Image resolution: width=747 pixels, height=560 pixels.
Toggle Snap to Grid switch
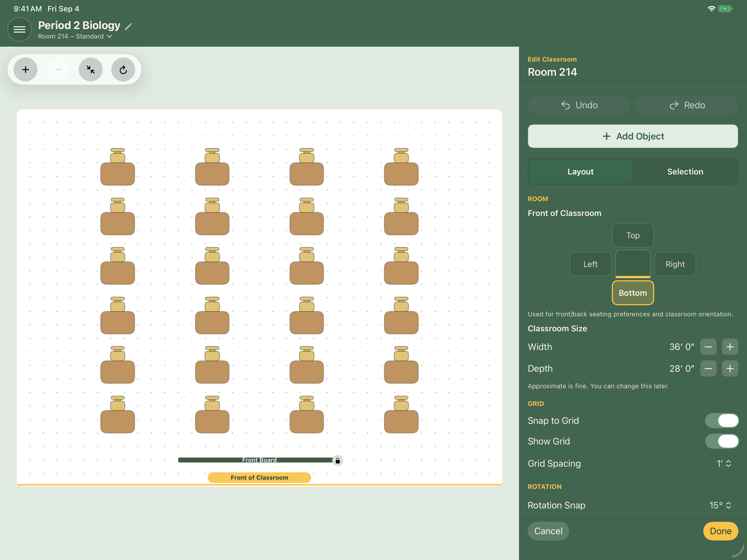(x=722, y=421)
